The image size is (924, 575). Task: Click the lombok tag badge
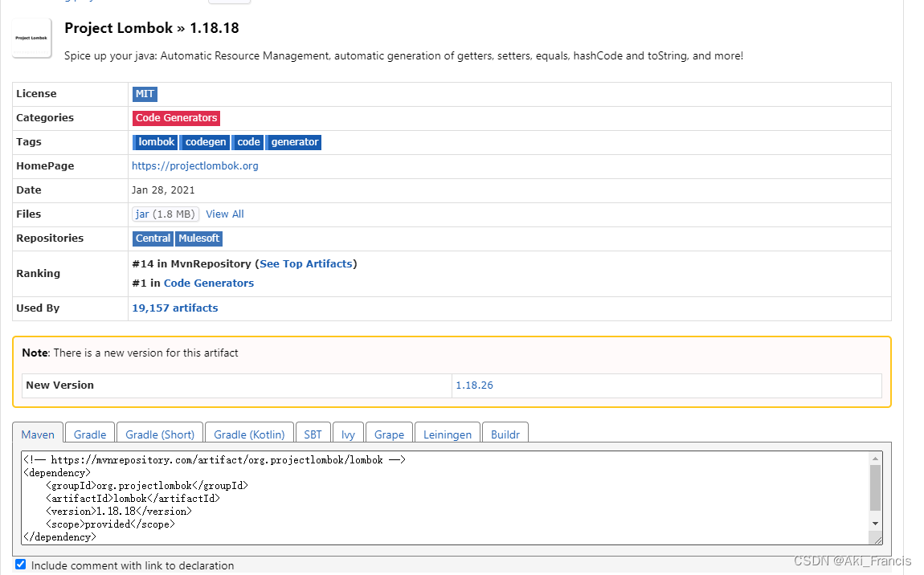pyautogui.click(x=155, y=142)
